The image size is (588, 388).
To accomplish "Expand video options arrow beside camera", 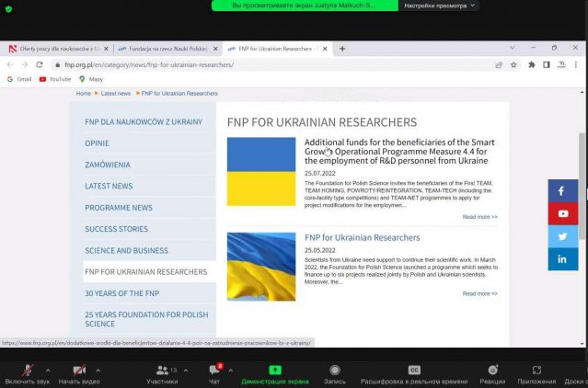I will (98, 370).
